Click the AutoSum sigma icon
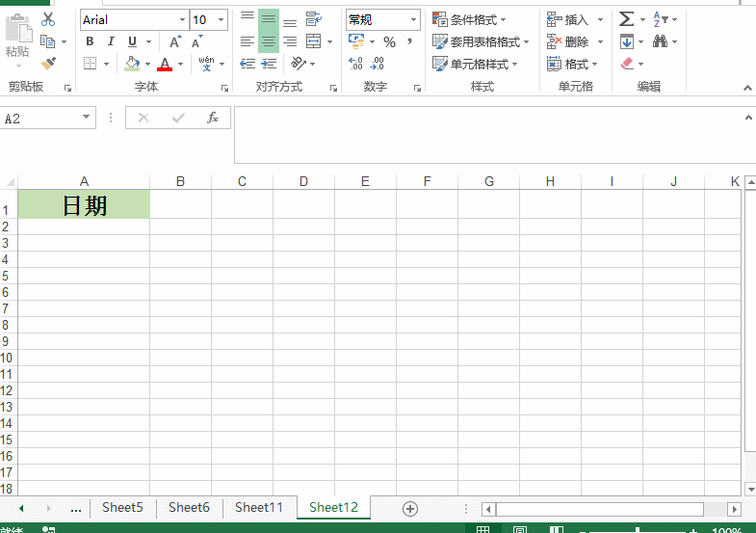Image resolution: width=756 pixels, height=533 pixels. click(626, 19)
